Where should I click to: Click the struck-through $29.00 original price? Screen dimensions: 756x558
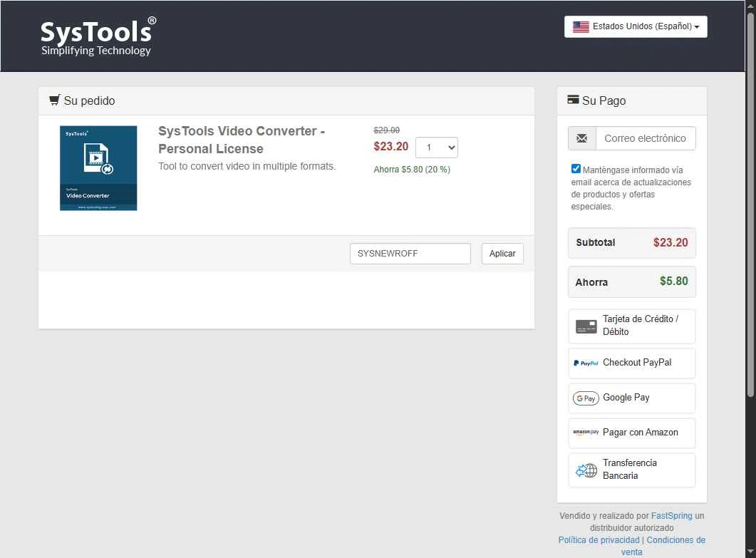[x=387, y=130]
